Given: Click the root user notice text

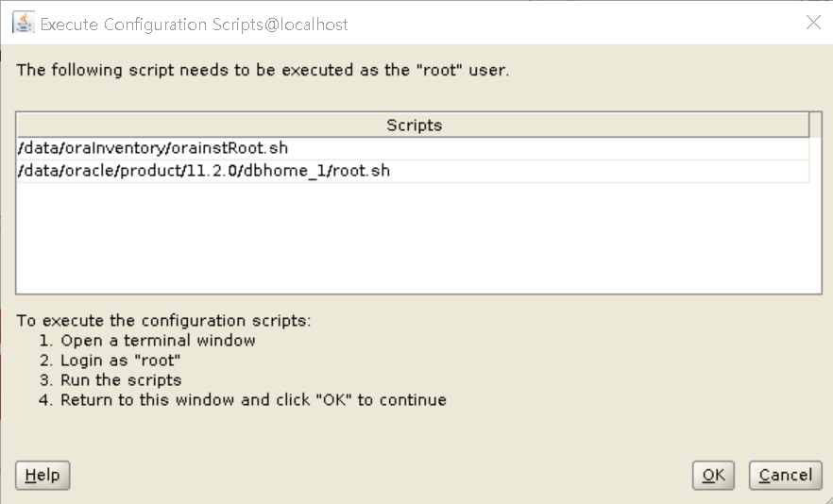Looking at the screenshot, I should [x=263, y=70].
